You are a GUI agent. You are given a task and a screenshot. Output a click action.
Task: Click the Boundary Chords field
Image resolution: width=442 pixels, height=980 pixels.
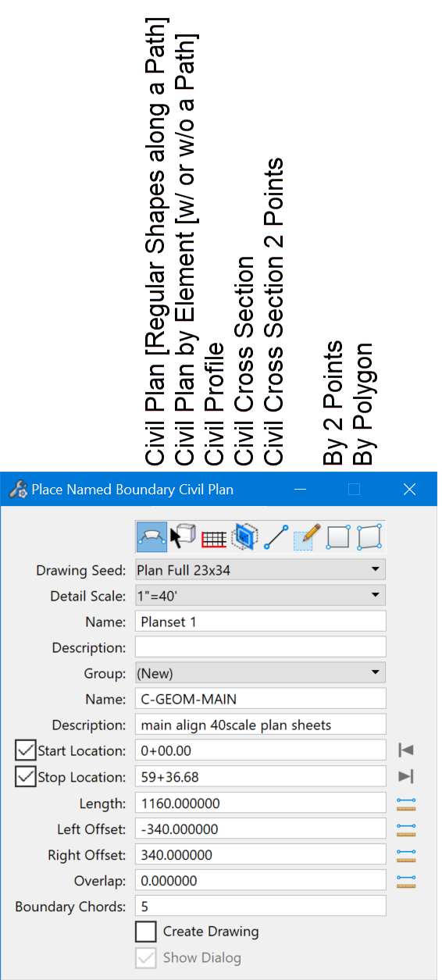261,906
